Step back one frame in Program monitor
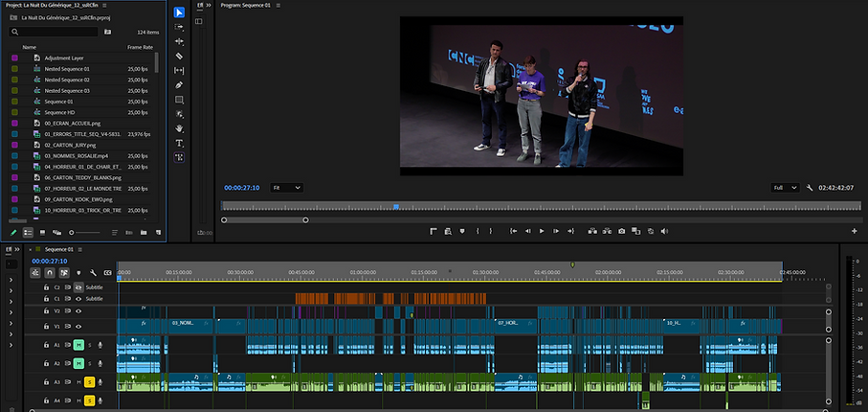 pos(527,231)
